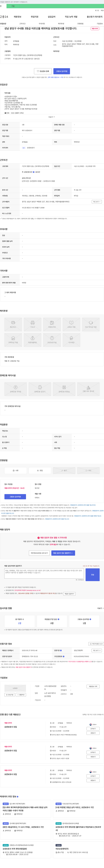Click the 차량유지비 welfare icon
The width and height of the screenshot is (104, 868).
52,325
